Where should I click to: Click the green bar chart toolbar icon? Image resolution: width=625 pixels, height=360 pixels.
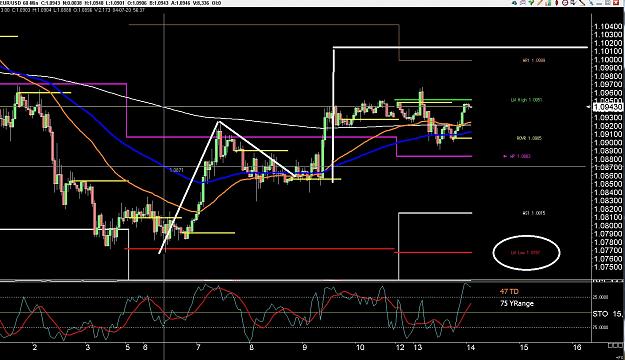(x=548, y=3)
